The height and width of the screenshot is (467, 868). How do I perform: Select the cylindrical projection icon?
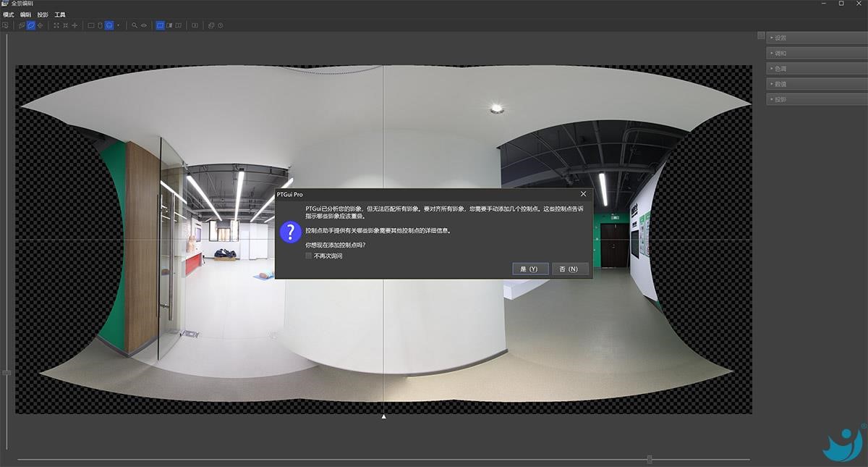point(100,25)
